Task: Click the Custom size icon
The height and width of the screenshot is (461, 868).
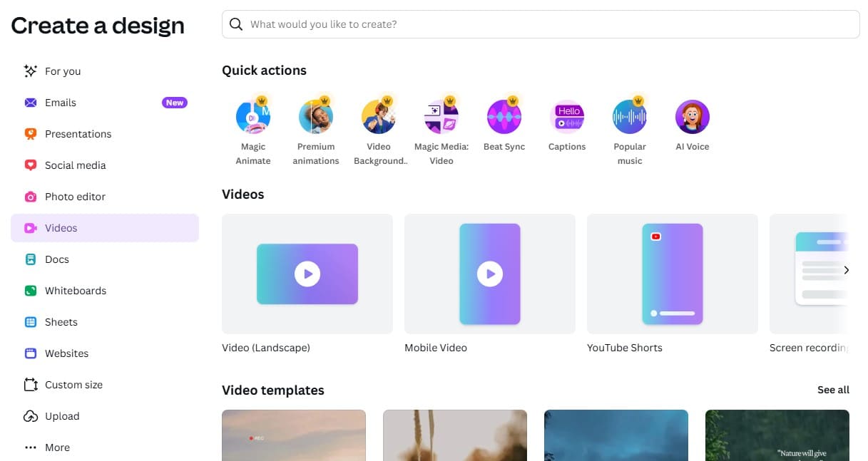Action: click(31, 385)
